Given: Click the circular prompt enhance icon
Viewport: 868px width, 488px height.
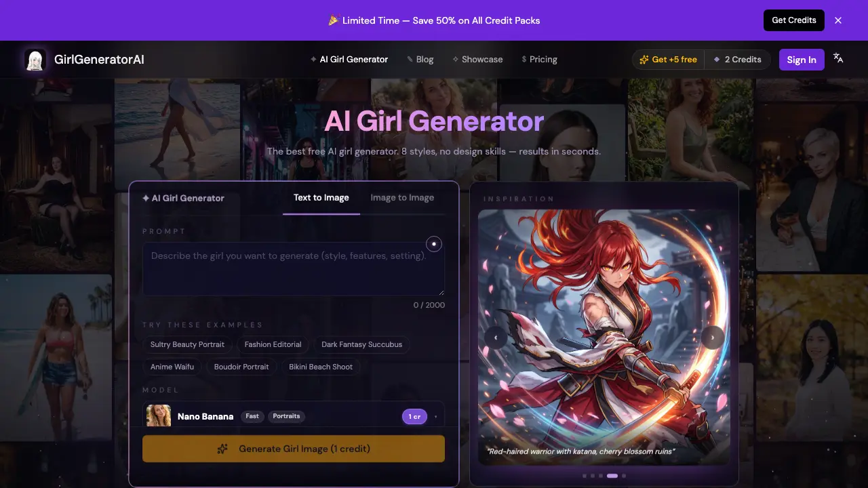Looking at the screenshot, I should coord(434,244).
